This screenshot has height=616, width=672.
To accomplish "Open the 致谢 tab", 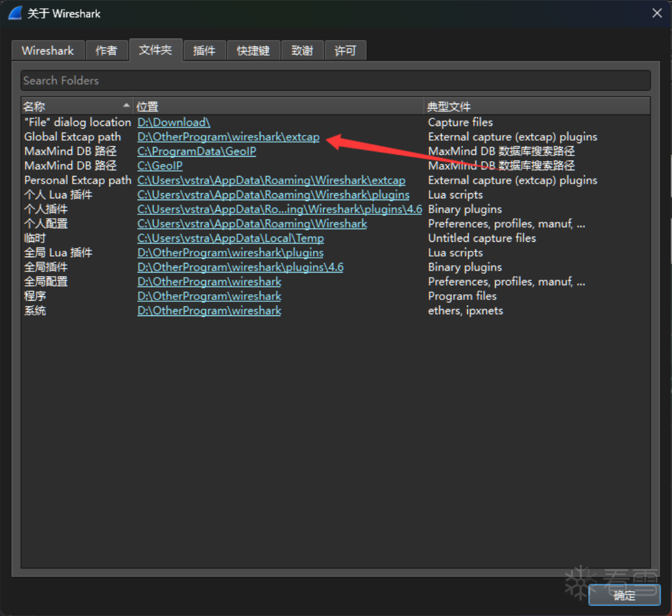I will pos(302,51).
